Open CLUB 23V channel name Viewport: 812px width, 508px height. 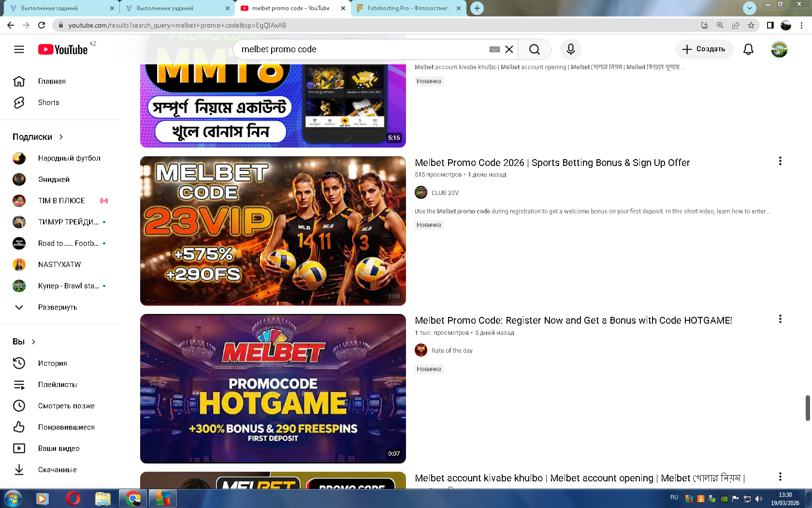pyautogui.click(x=445, y=193)
